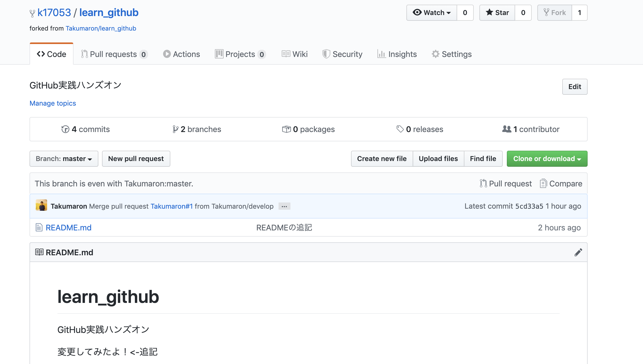Edit README with pencil icon
The image size is (643, 364).
click(578, 252)
